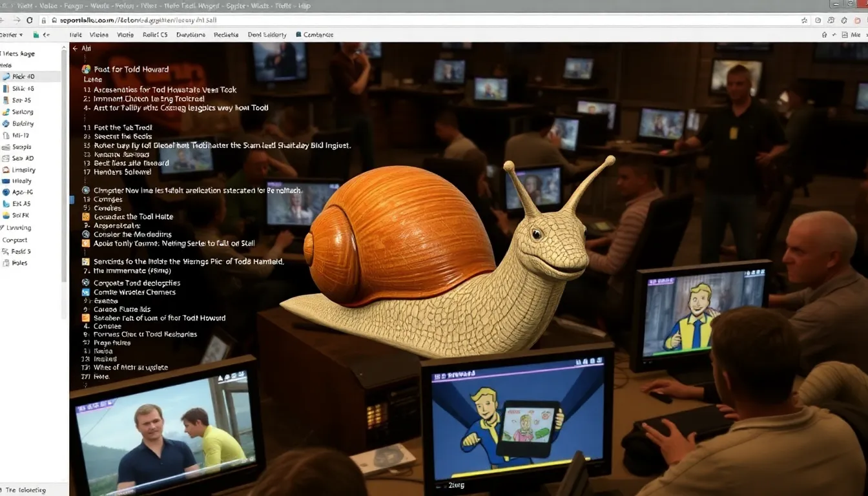Open the Comtle Wrecles Chemers list entry

click(x=134, y=292)
